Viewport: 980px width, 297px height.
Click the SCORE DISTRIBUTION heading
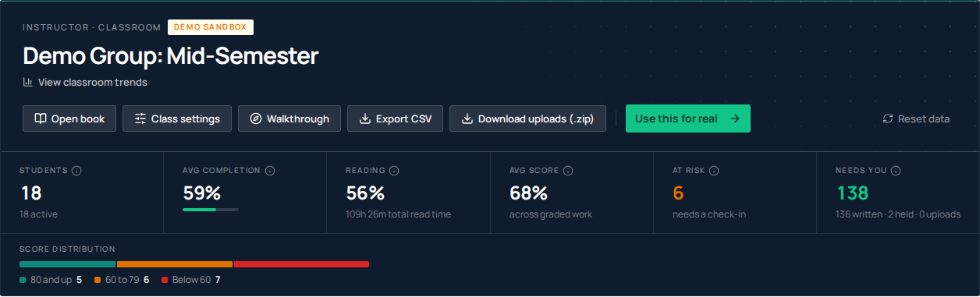point(67,249)
